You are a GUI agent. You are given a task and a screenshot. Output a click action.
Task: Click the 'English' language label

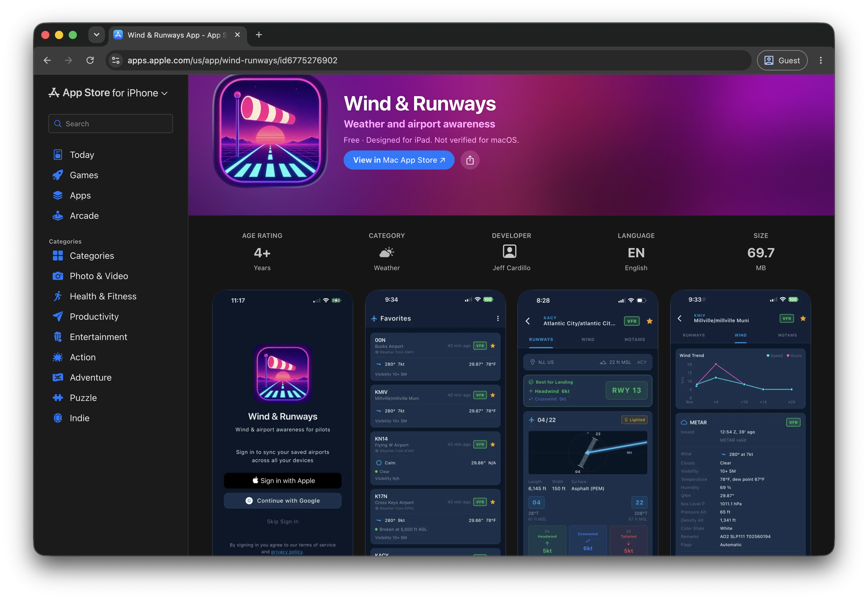point(636,268)
